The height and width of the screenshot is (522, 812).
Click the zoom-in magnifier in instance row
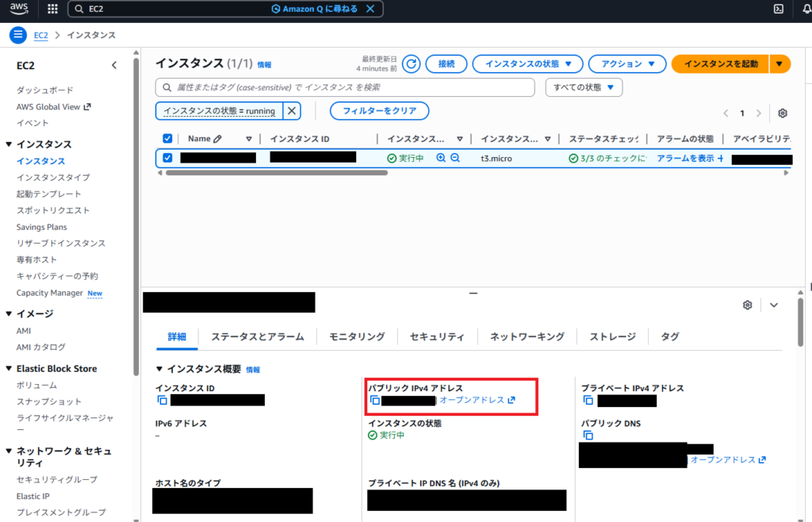click(441, 158)
